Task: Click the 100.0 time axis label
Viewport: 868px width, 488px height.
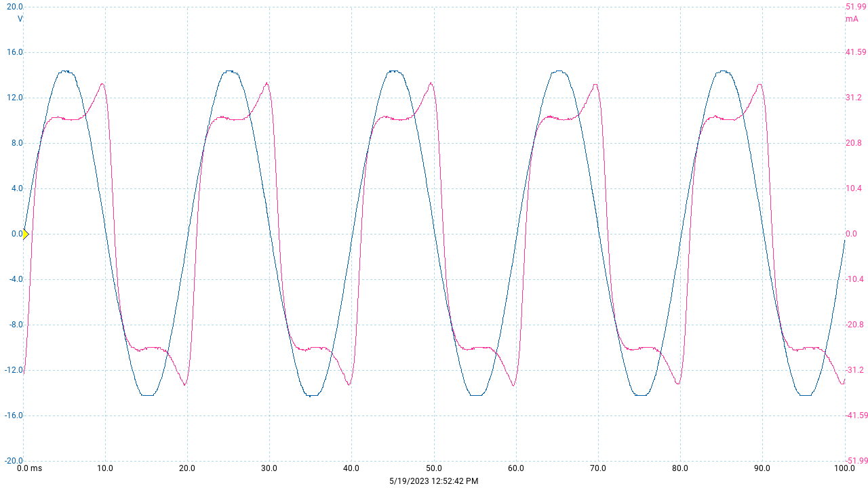Action: click(844, 468)
